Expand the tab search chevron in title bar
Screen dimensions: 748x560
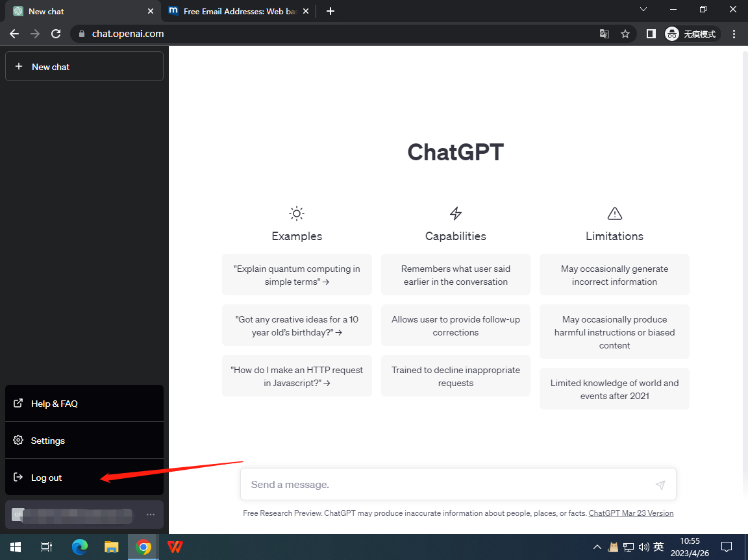tap(643, 10)
